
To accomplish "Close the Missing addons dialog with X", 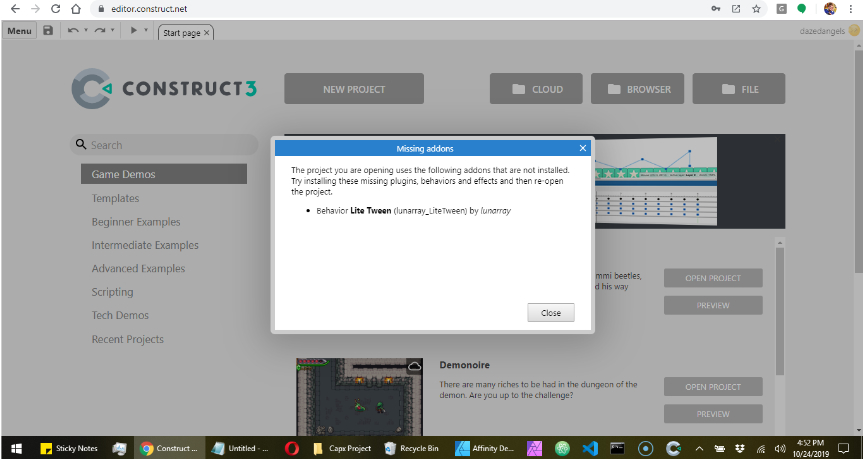I will [x=583, y=148].
